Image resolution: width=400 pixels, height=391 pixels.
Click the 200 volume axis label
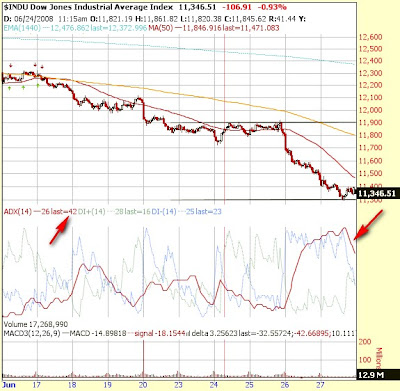(x=365, y=342)
